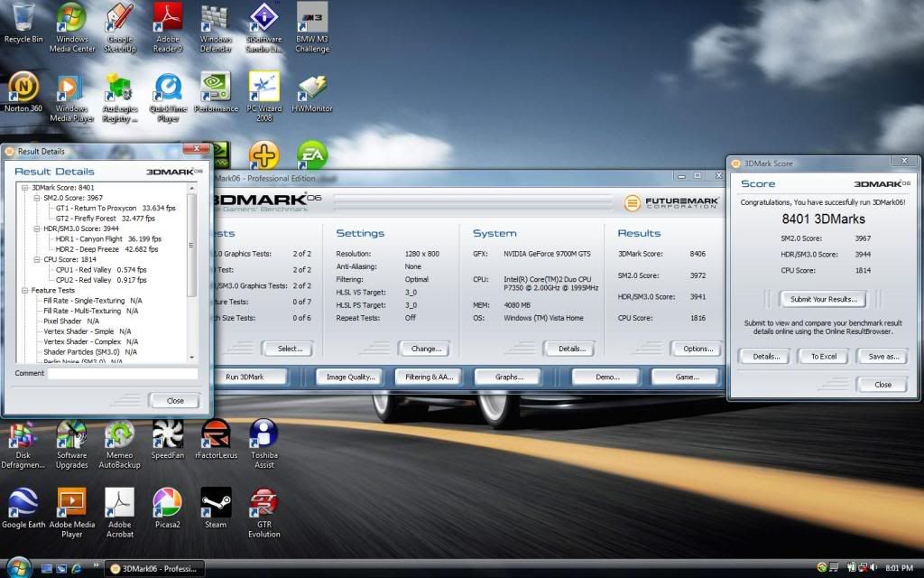
Task: Click the Change... button under Settings
Action: [426, 350]
